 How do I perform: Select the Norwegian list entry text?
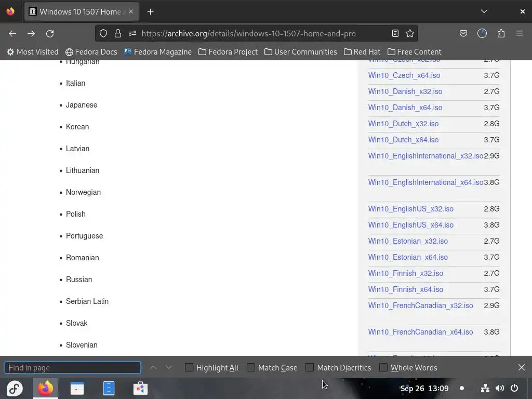(83, 192)
